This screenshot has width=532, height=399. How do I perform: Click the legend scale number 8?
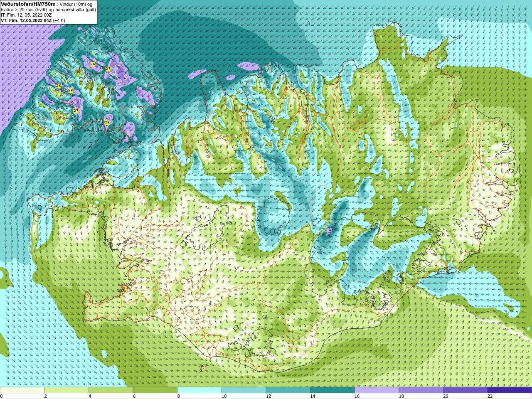pyautogui.click(x=179, y=396)
